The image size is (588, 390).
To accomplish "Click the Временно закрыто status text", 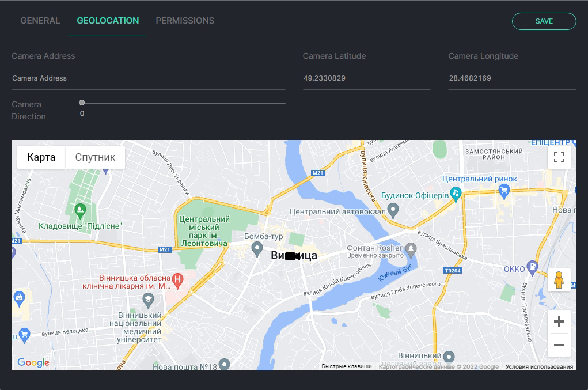I will click(x=375, y=255).
